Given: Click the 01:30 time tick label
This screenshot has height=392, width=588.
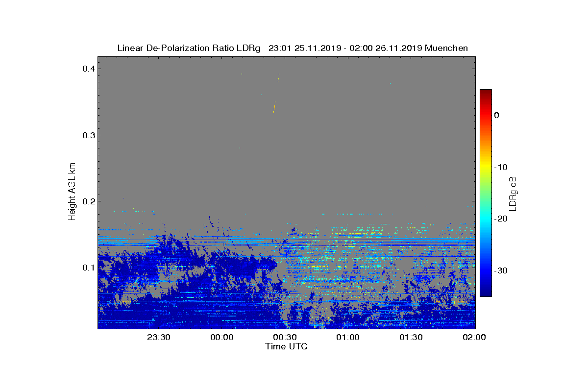Looking at the screenshot, I should 411,338.
